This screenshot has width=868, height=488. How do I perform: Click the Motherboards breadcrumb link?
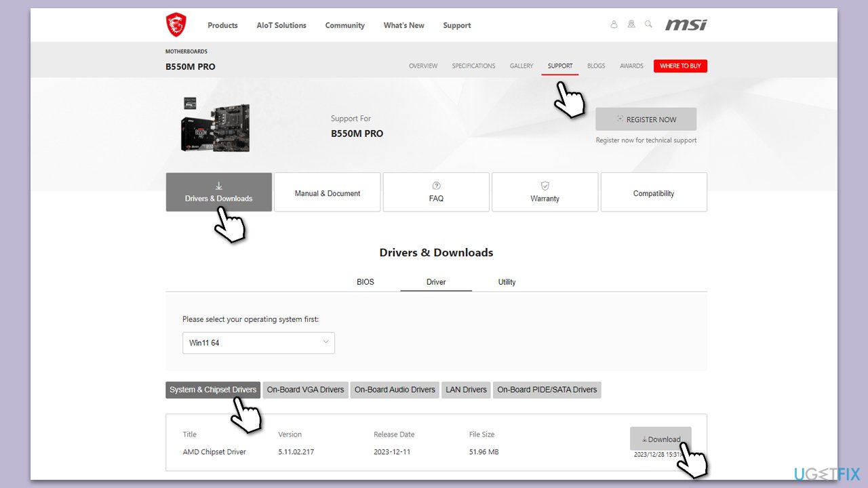pos(186,52)
